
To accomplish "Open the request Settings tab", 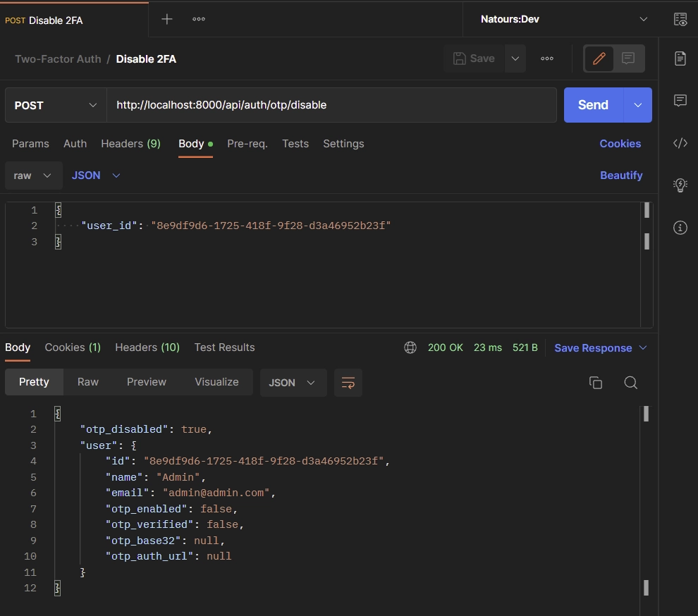I will 343,144.
